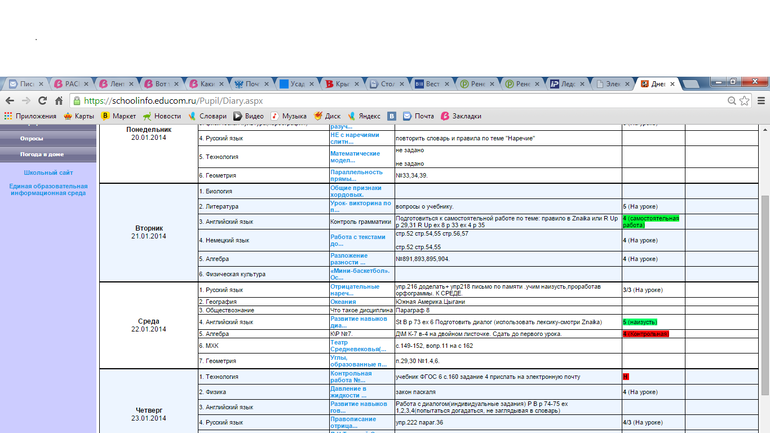
Task: Click the zoom magnifier icon in address bar
Action: pyautogui.click(x=732, y=101)
